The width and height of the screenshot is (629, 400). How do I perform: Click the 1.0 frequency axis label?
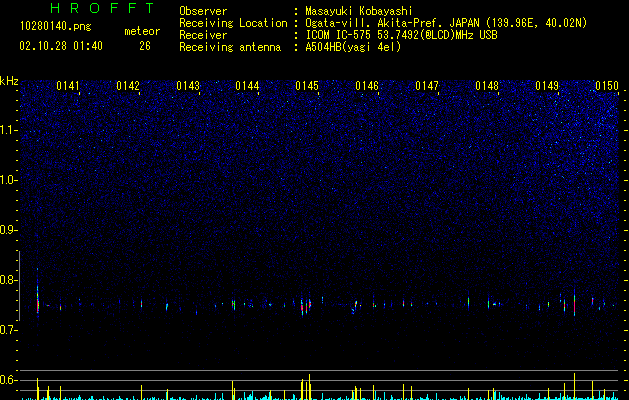(x=8, y=180)
